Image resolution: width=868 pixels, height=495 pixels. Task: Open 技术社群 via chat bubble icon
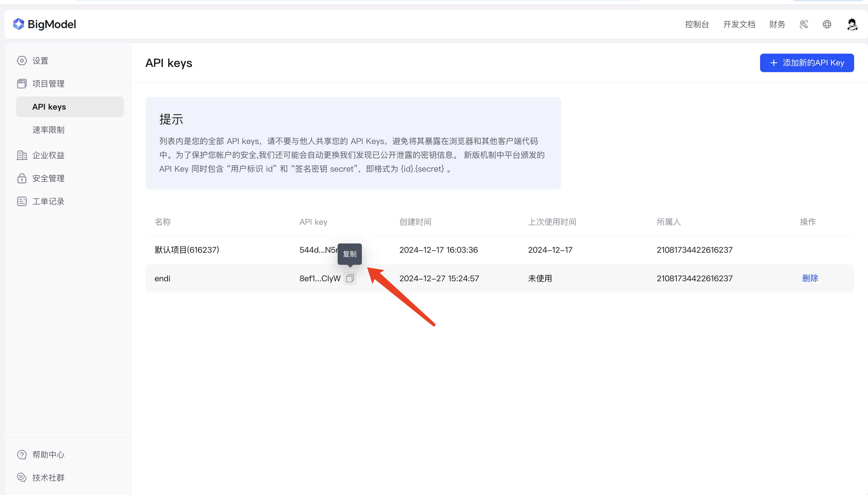(x=21, y=477)
